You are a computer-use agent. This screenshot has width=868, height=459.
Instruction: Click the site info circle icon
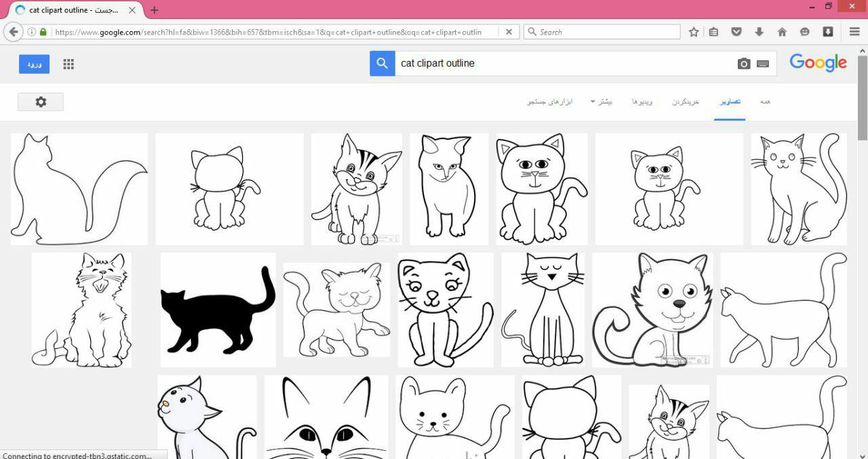coord(31,32)
